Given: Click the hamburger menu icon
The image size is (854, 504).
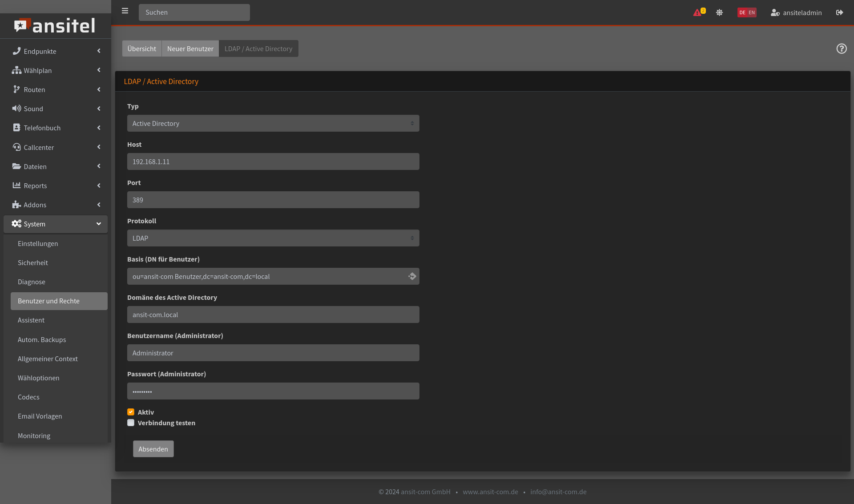Looking at the screenshot, I should pos(125,11).
